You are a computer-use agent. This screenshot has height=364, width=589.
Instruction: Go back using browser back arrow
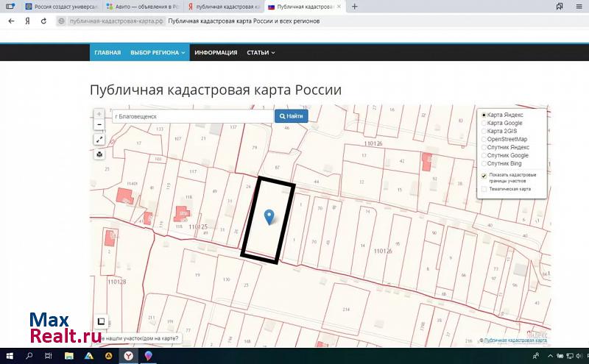(10, 21)
